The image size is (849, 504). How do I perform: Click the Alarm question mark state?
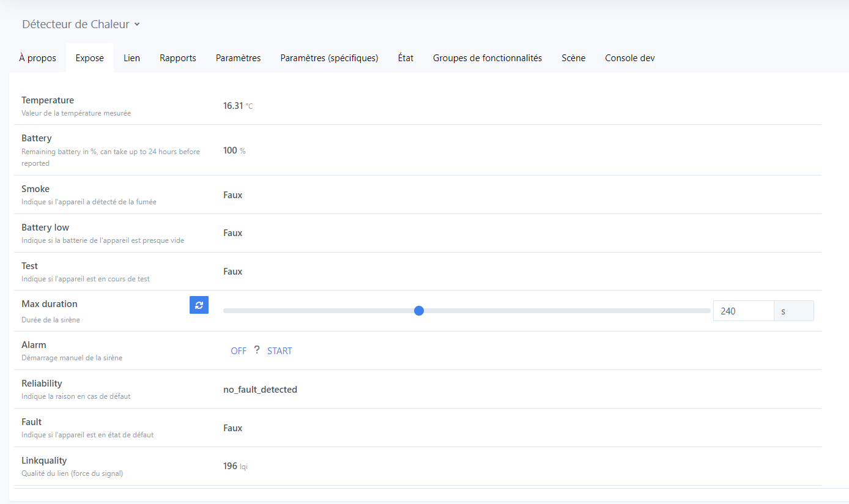click(x=257, y=350)
